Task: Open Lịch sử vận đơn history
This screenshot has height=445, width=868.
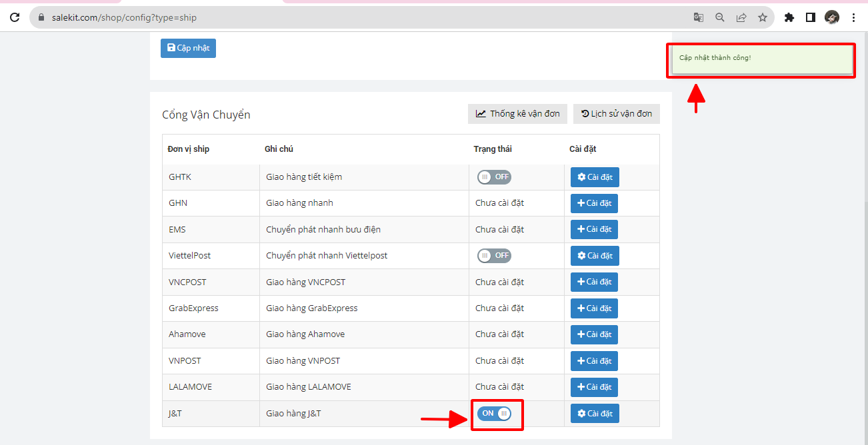Action: [x=617, y=114]
